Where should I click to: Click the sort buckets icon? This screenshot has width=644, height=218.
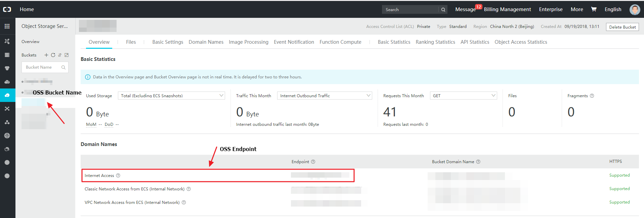(60, 55)
